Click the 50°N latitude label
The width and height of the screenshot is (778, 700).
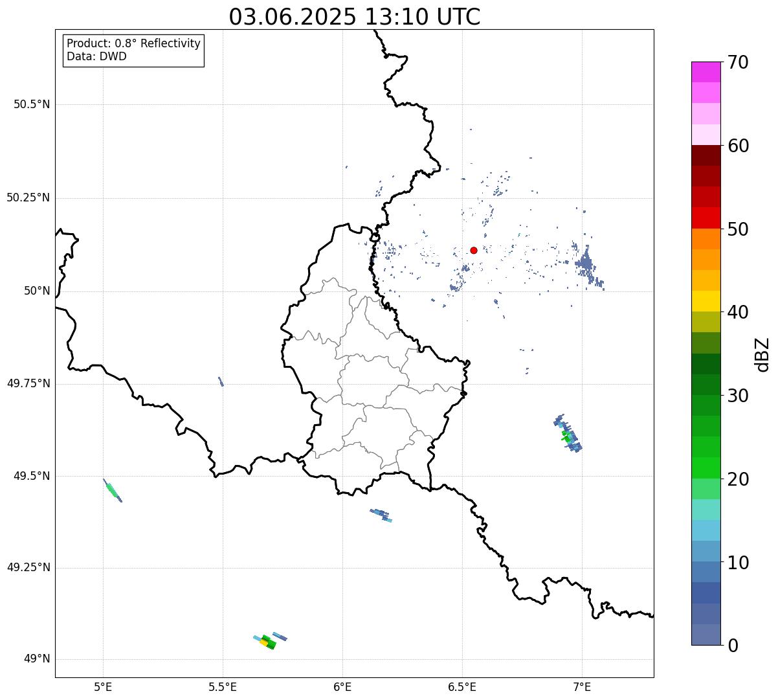tap(37, 291)
